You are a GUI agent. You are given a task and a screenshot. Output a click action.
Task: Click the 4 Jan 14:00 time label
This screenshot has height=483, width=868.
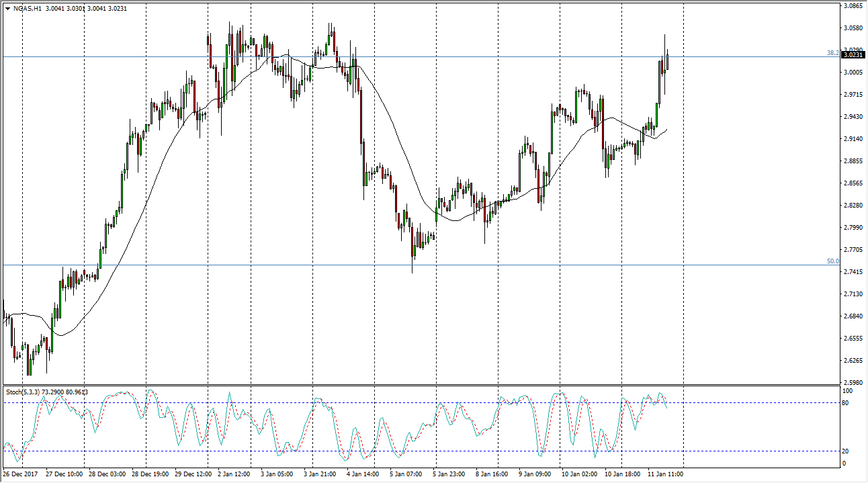point(362,474)
